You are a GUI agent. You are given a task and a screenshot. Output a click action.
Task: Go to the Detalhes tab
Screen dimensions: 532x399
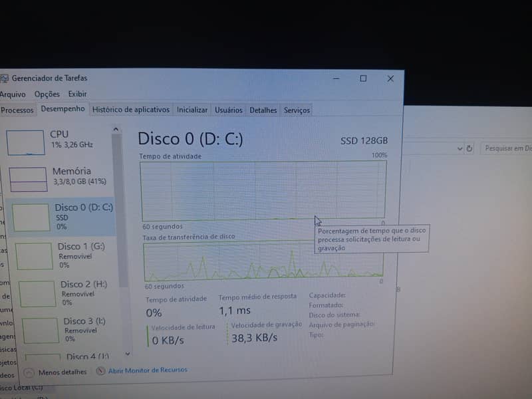tap(263, 110)
